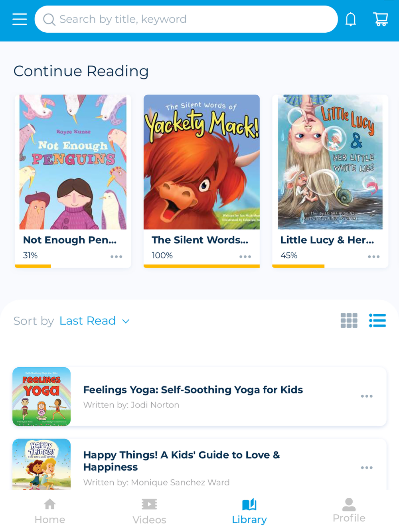Open the shopping cart
Viewport: 399px width, 532px height.
point(381,19)
